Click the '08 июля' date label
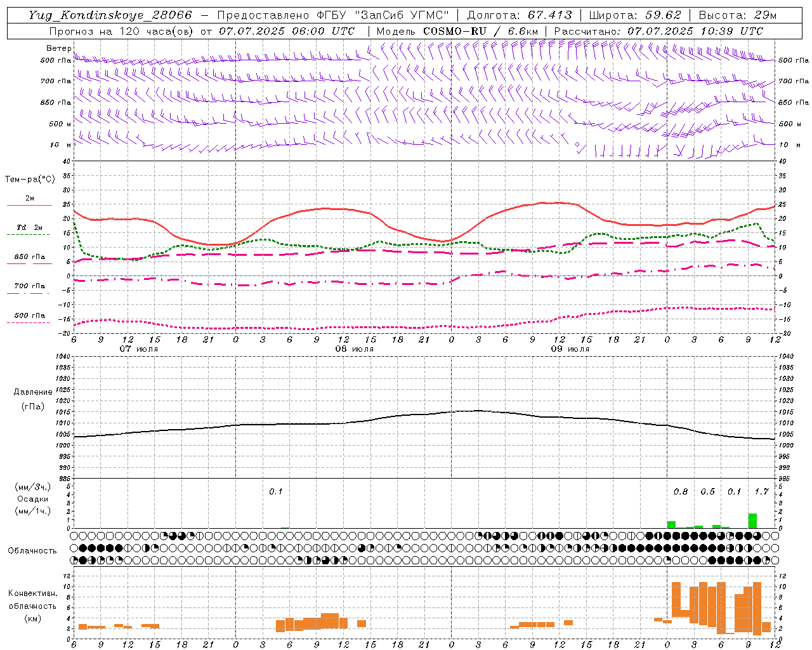 (355, 349)
